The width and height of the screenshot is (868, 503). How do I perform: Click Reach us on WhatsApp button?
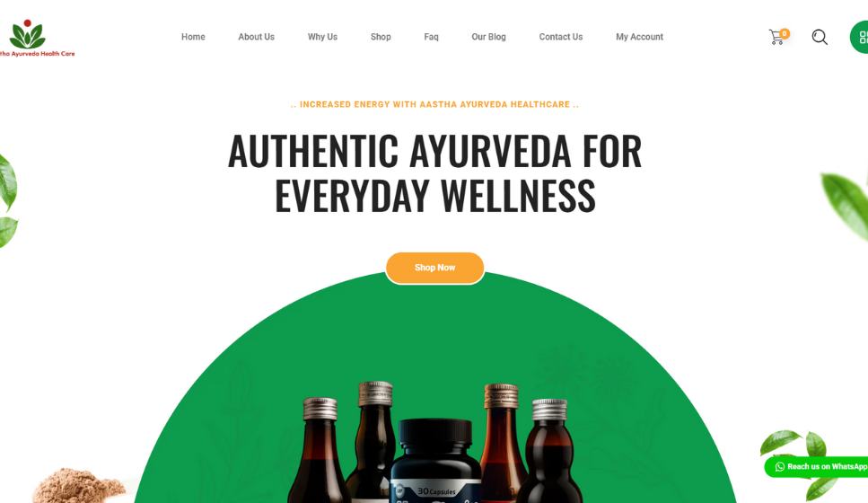point(816,467)
